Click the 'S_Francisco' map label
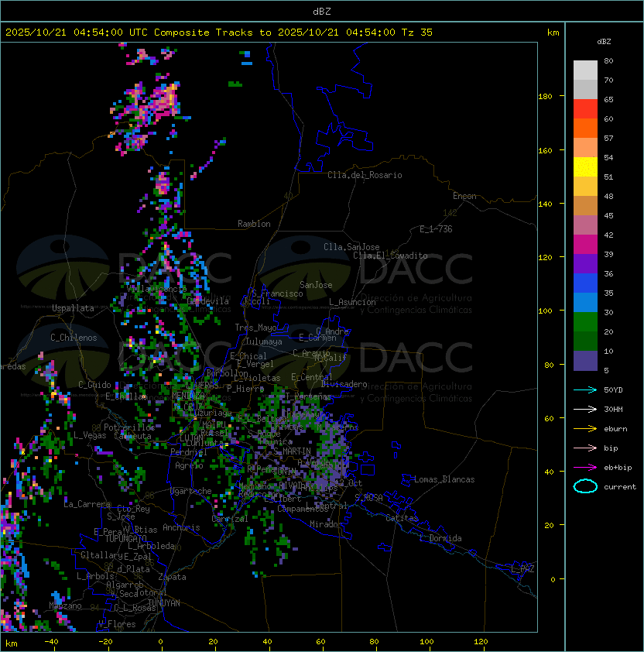Viewport: 644px width, 652px height. tap(277, 293)
